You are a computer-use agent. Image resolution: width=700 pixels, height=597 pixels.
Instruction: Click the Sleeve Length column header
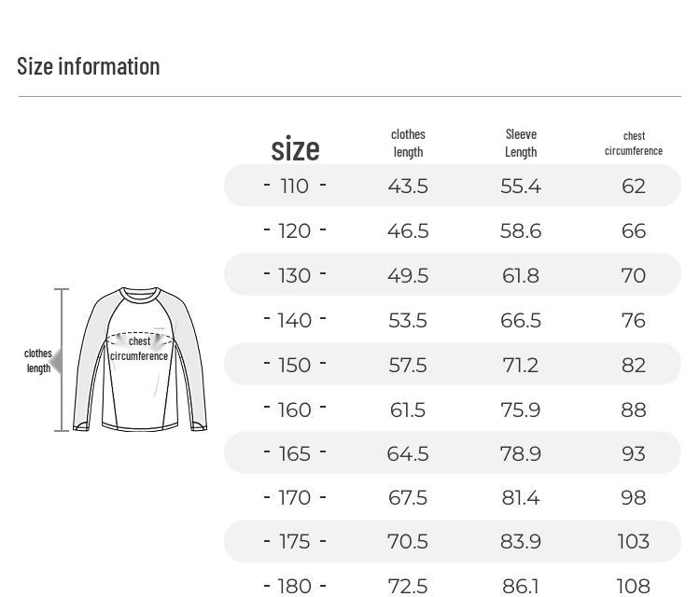pyautogui.click(x=521, y=144)
